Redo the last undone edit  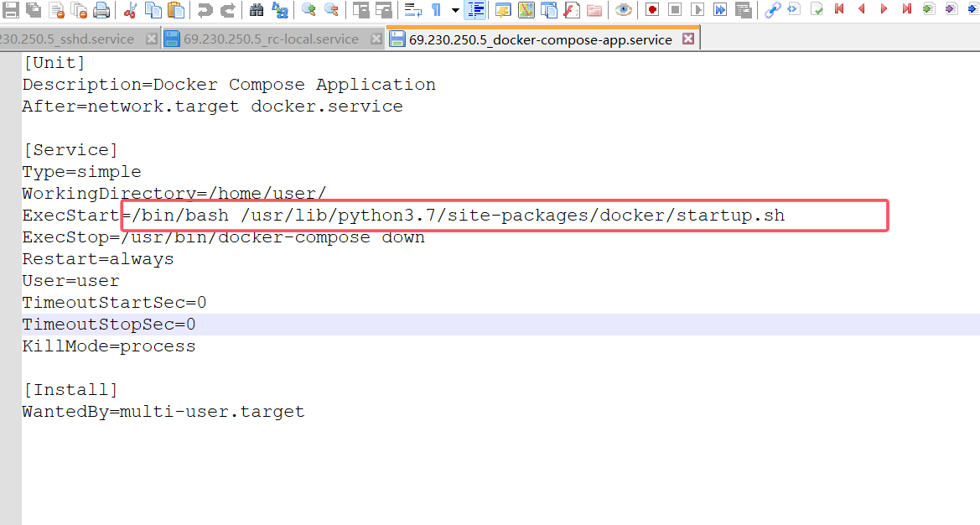(228, 9)
